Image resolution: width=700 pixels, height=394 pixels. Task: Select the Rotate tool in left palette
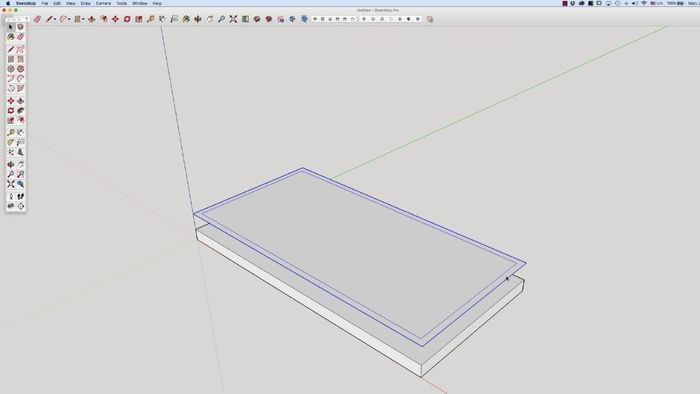point(11,111)
